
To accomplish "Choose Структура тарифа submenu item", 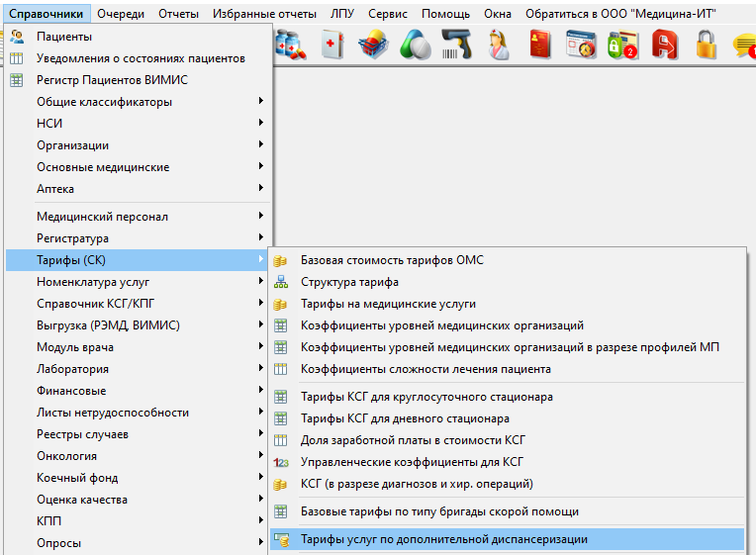I will coord(349,282).
